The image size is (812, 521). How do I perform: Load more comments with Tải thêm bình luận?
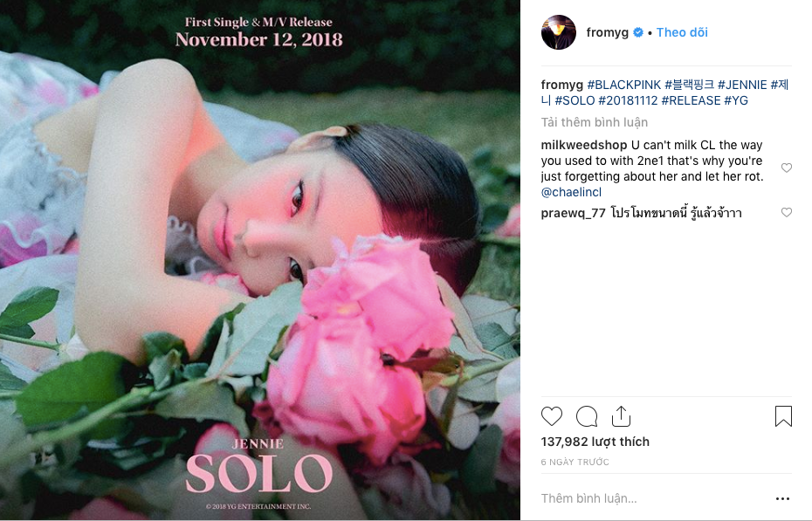point(594,123)
